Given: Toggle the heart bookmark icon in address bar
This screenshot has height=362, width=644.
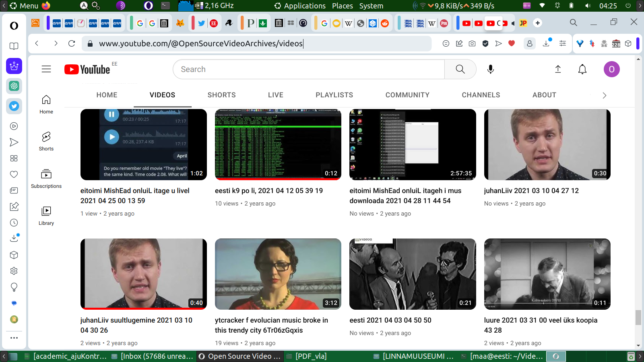Looking at the screenshot, I should point(512,43).
